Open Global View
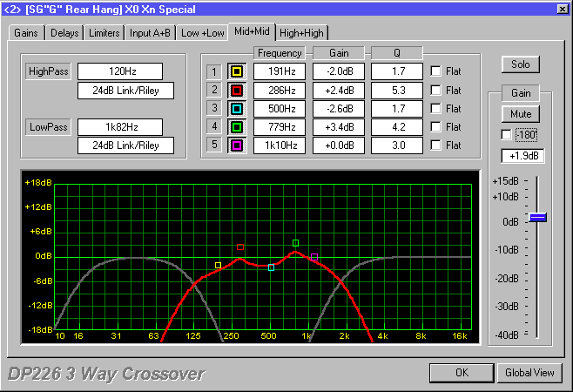The image size is (573, 392). (530, 373)
